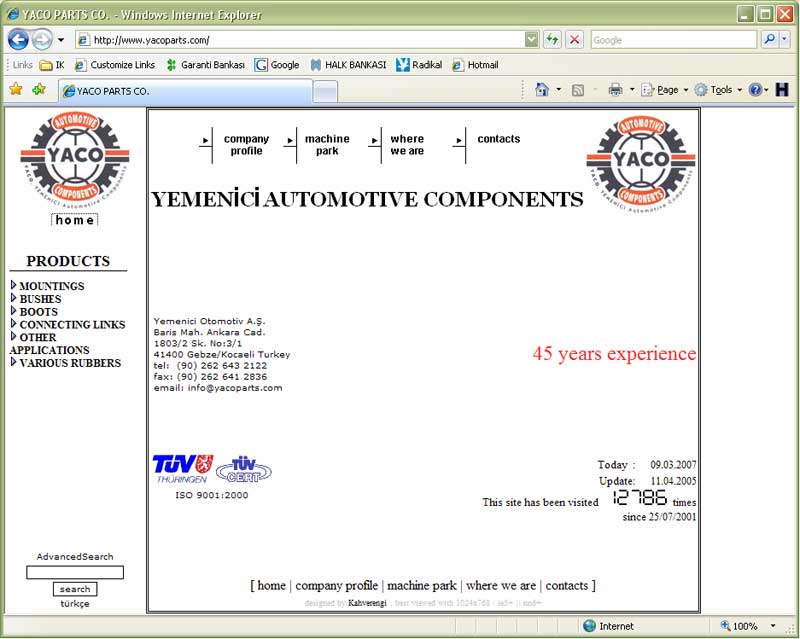Screen dimensions: 800x639
Task: Click the address bar URL field
Action: (x=301, y=40)
